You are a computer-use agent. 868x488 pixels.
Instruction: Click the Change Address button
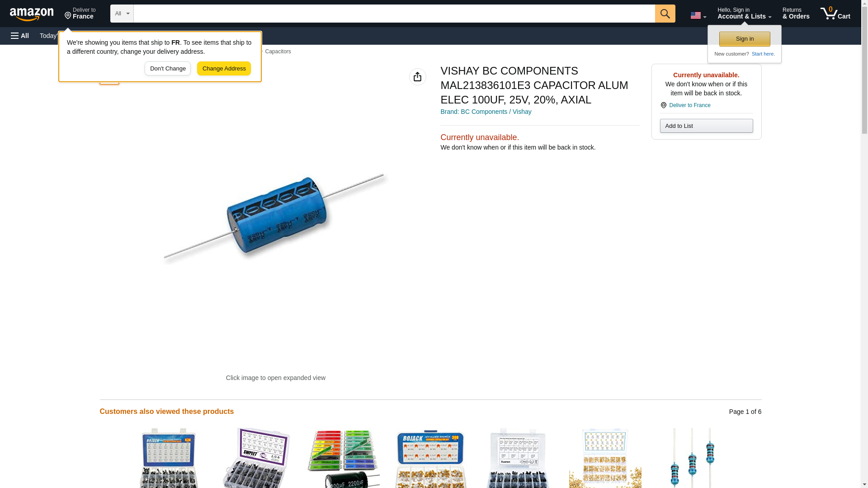click(224, 69)
